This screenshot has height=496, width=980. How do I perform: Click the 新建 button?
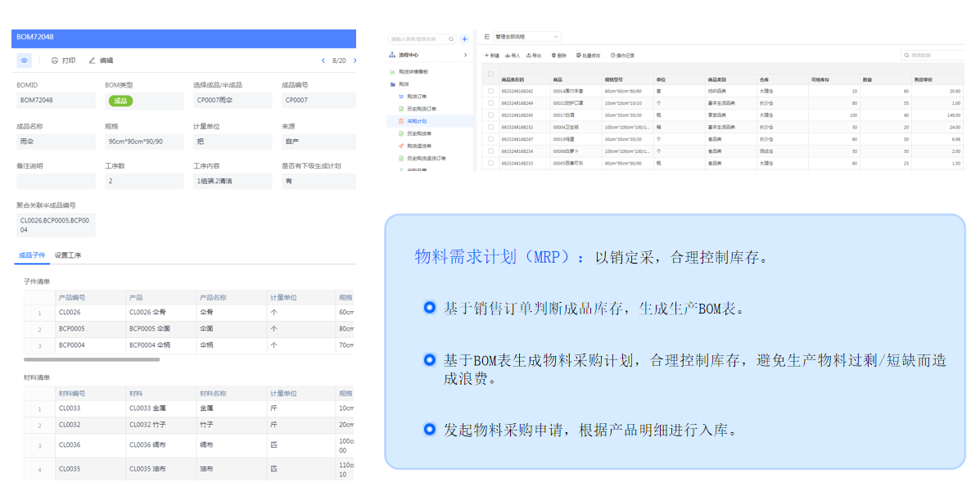pyautogui.click(x=491, y=56)
